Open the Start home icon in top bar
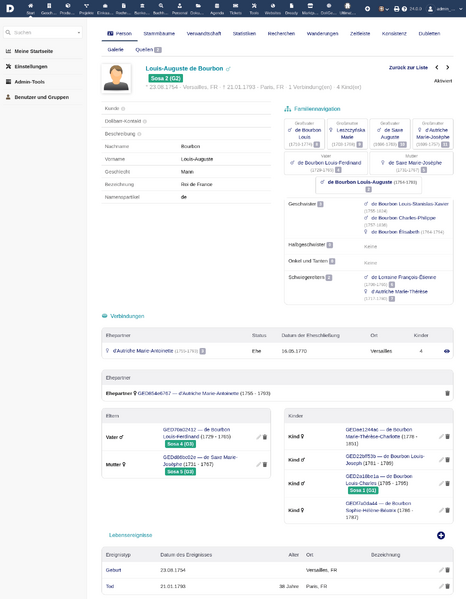Viewport: 466px width, 599px height. 31,8
